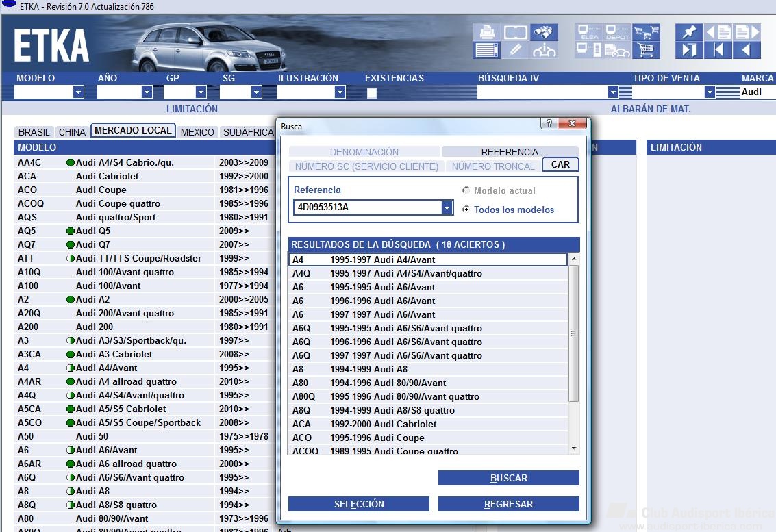Open the list view icon below printer
The height and width of the screenshot is (532, 776).
point(486,50)
